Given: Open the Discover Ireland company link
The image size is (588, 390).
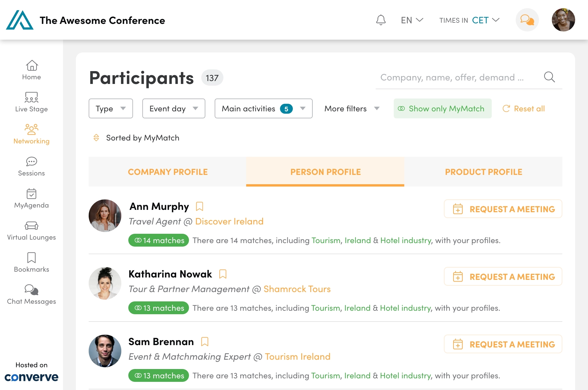Looking at the screenshot, I should pyautogui.click(x=229, y=222).
